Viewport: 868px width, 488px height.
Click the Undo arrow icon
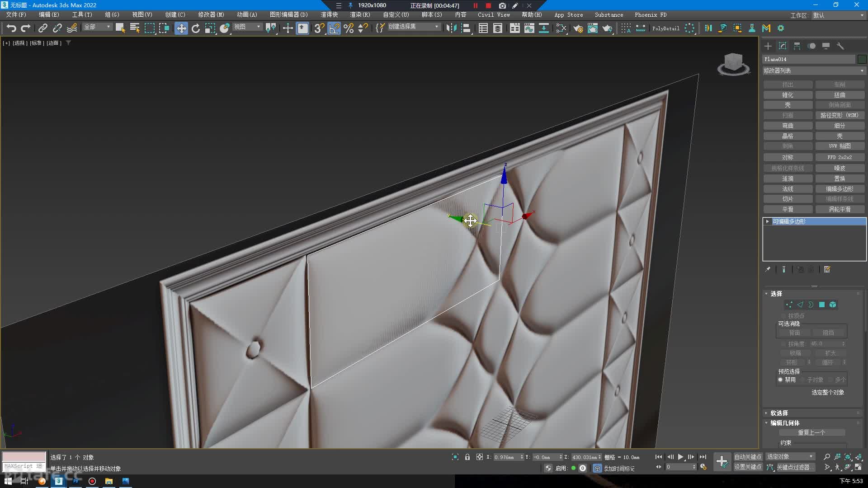tap(11, 28)
